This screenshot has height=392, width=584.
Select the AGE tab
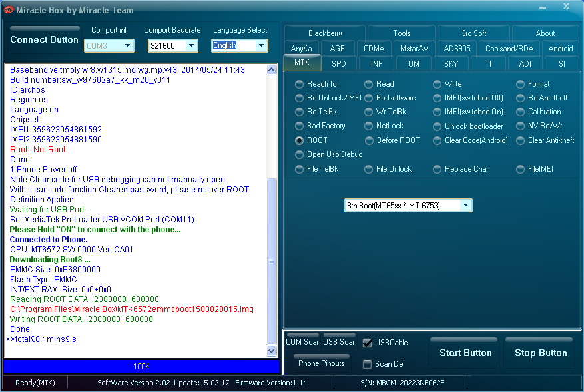[x=337, y=49]
